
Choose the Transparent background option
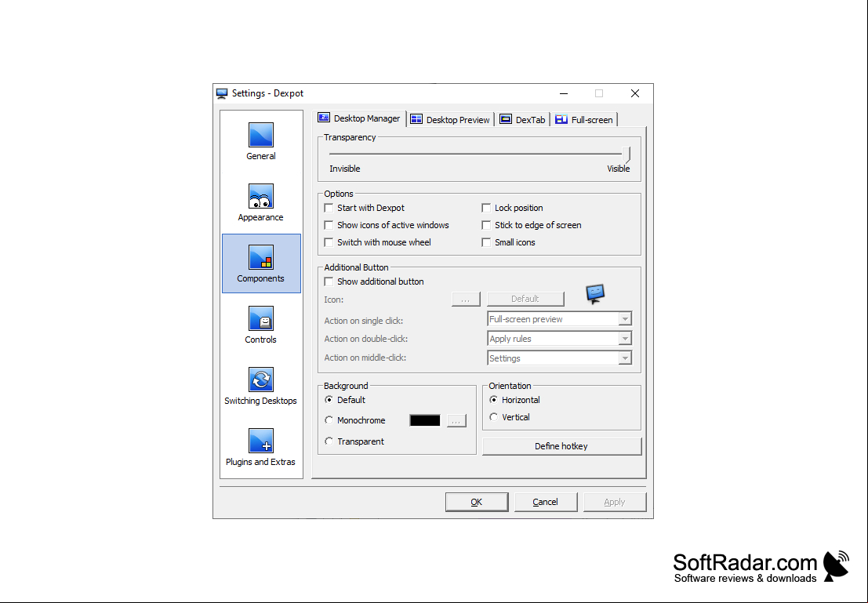(329, 441)
